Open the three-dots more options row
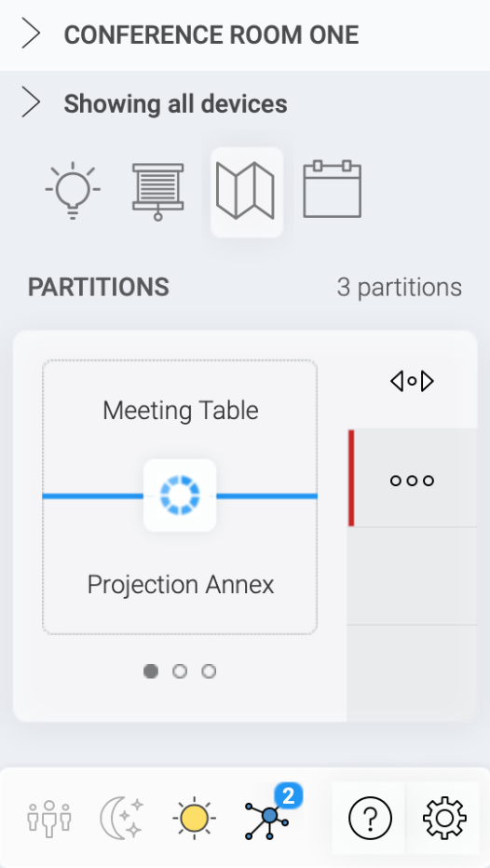The image size is (490, 868). point(413,479)
